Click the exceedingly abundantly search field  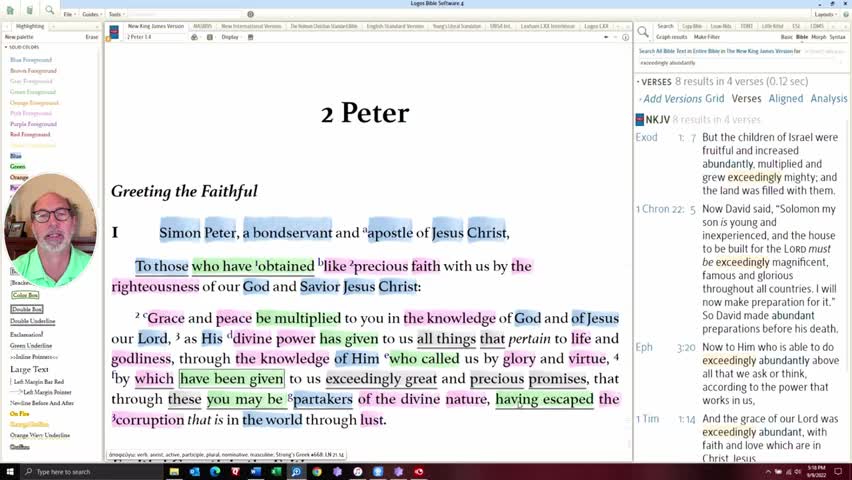coord(739,63)
